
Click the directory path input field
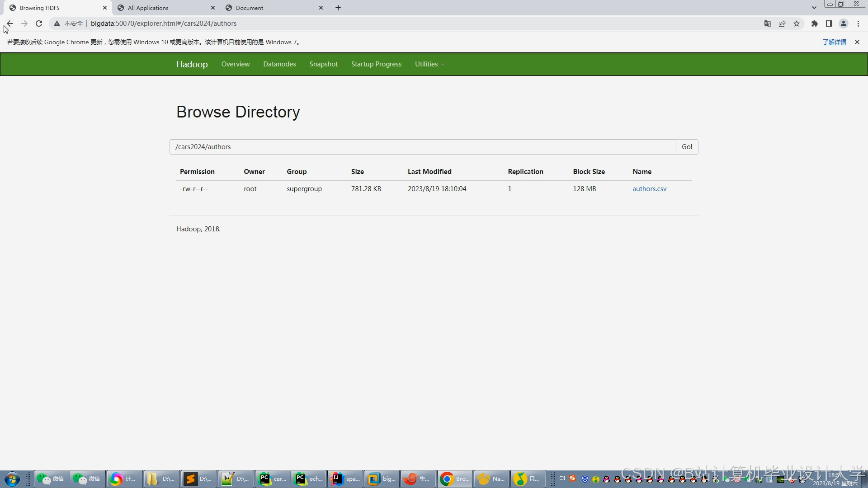click(x=420, y=146)
